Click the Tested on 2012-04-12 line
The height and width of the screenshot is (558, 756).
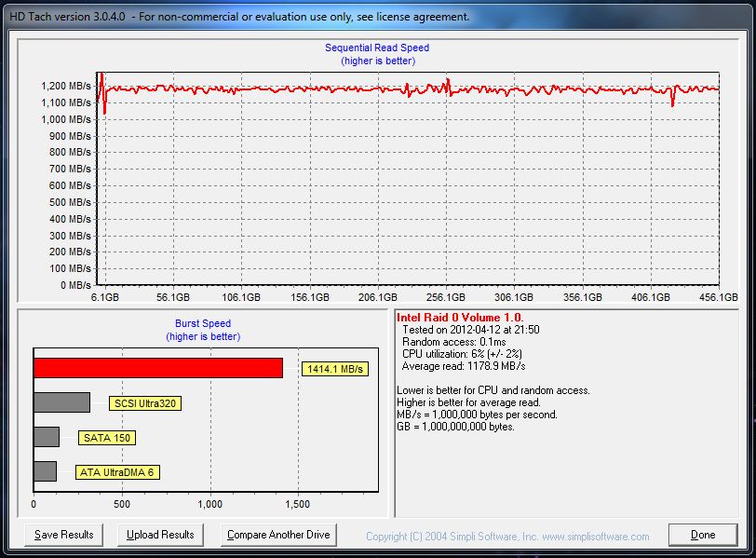point(470,330)
